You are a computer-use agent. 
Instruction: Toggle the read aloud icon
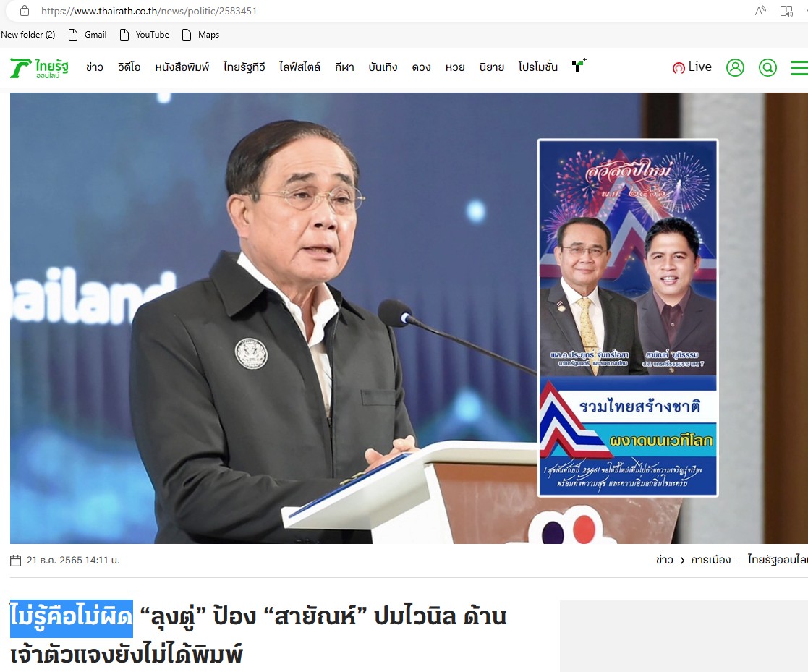(x=760, y=11)
